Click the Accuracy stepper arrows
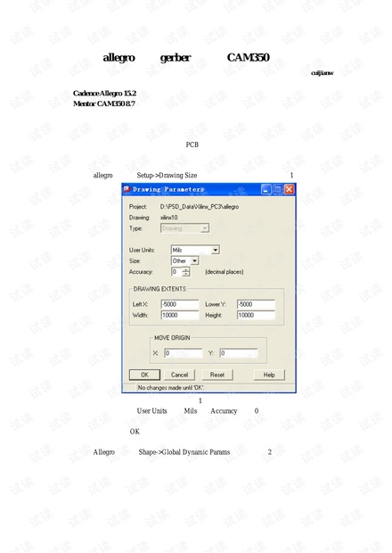This screenshot has width=392, height=553. coord(186,271)
